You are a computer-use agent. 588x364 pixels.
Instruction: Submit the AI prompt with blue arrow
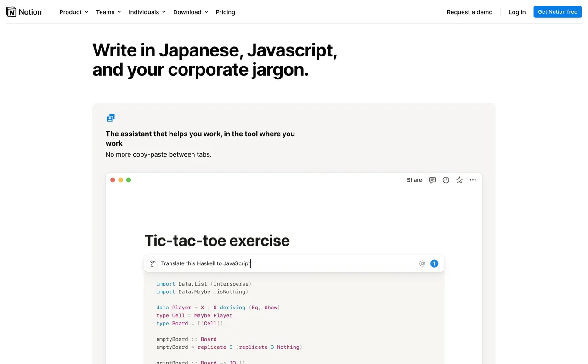click(434, 263)
